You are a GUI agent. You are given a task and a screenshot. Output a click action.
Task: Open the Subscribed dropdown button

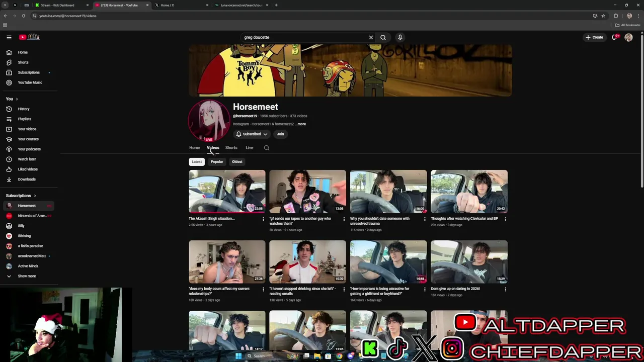click(x=252, y=134)
